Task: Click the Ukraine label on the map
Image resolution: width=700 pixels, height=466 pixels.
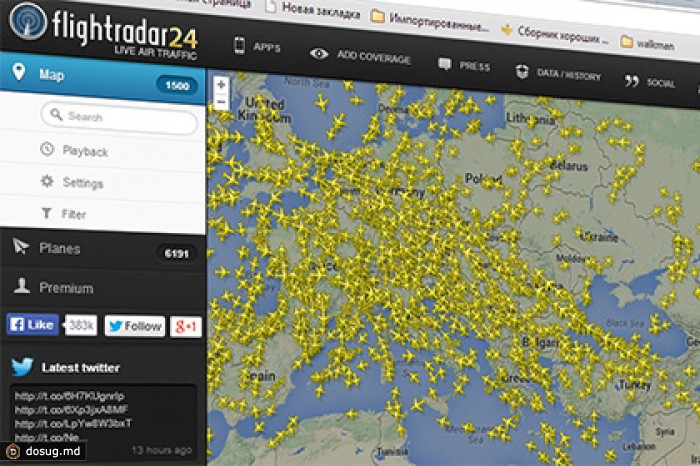Action: point(600,236)
